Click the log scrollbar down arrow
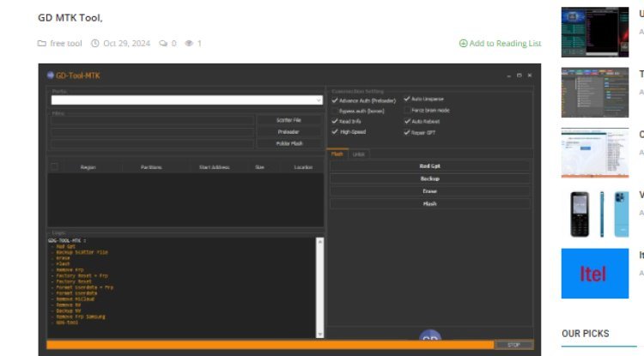This screenshot has height=356, width=644. (x=320, y=335)
